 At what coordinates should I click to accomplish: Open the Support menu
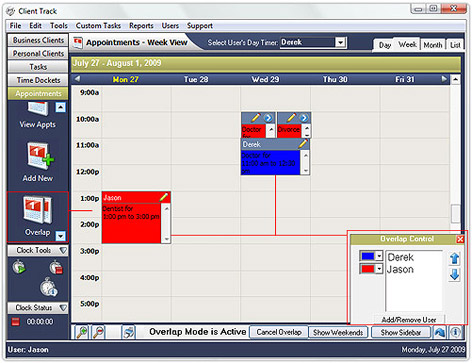(x=200, y=26)
